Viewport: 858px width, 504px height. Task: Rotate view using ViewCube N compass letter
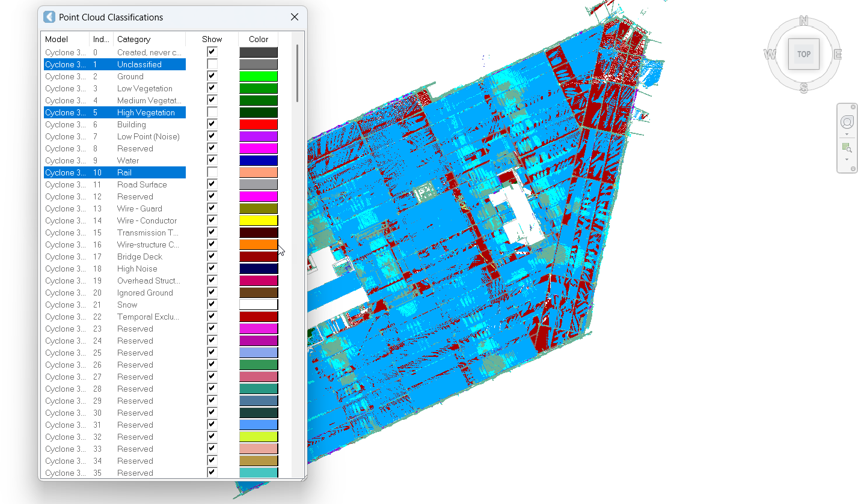click(x=804, y=22)
